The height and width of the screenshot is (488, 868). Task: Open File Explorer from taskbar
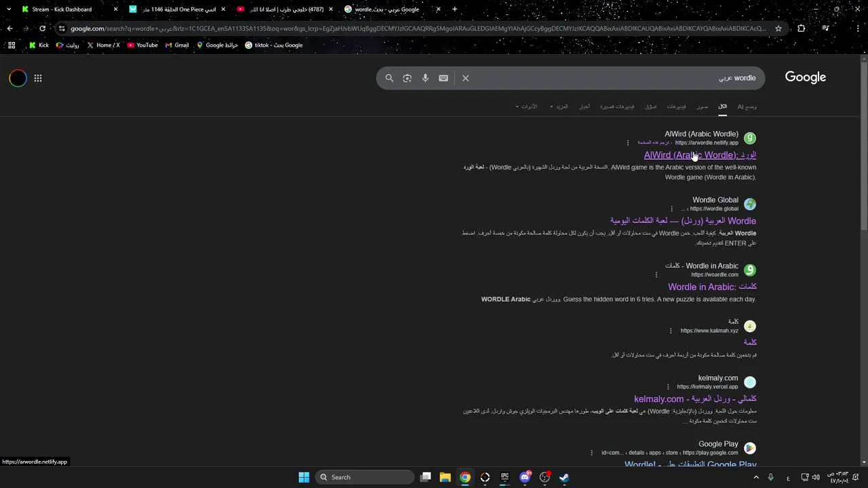pyautogui.click(x=445, y=477)
